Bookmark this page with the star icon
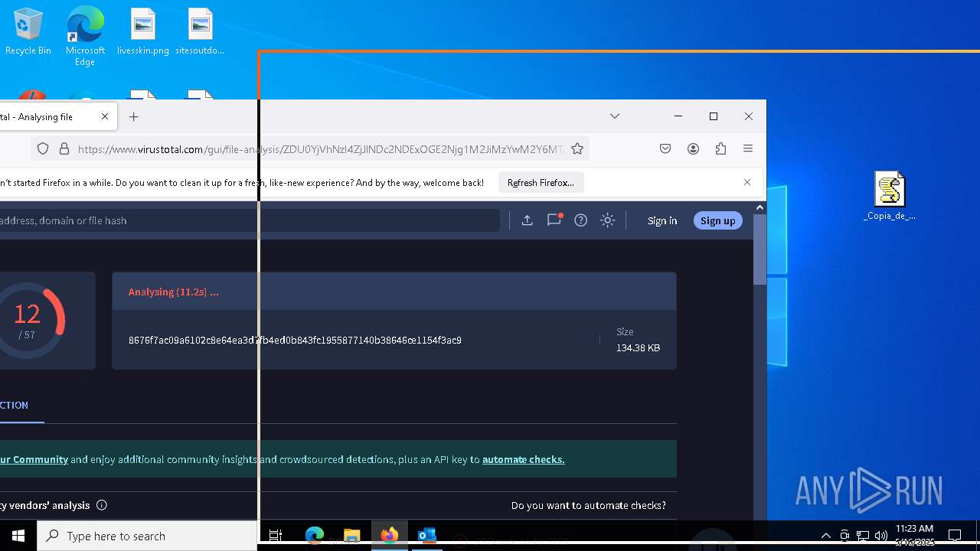 coord(577,149)
